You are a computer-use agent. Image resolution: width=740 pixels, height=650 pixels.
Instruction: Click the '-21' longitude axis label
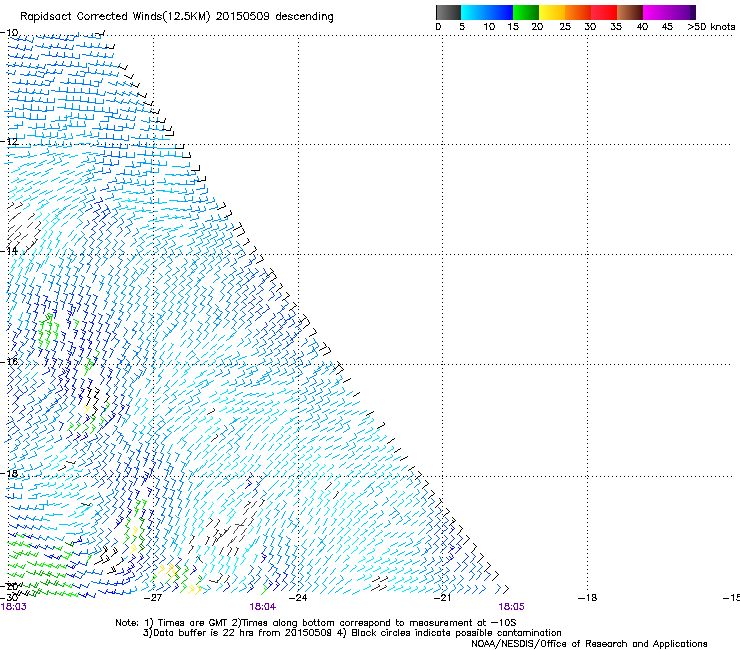(x=442, y=598)
